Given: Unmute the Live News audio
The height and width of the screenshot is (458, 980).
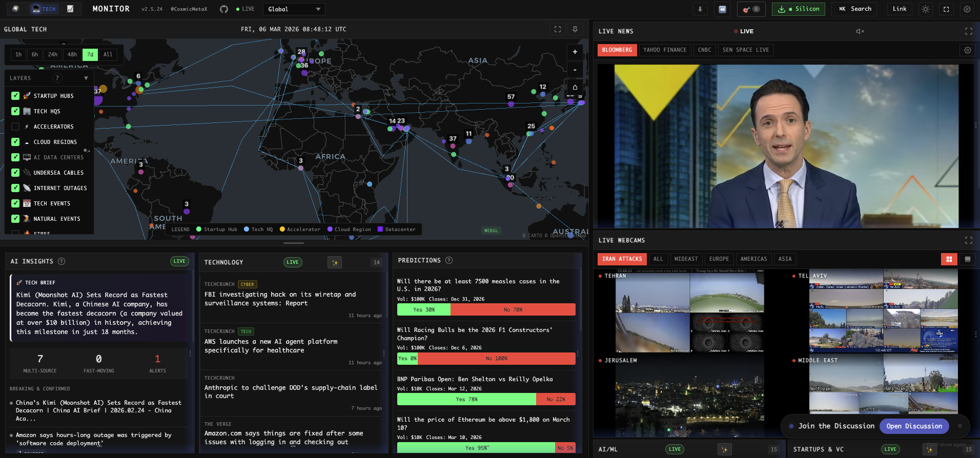Looking at the screenshot, I should pyautogui.click(x=860, y=31).
